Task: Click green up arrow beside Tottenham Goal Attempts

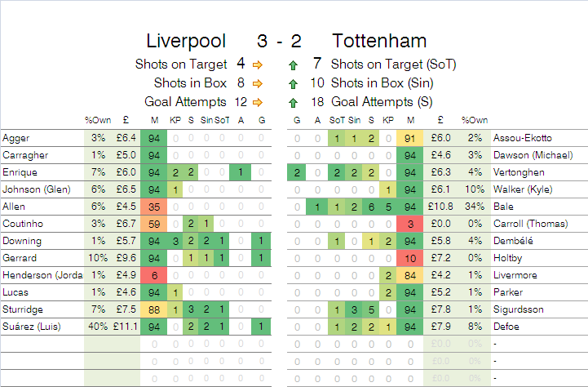Action: click(x=294, y=102)
